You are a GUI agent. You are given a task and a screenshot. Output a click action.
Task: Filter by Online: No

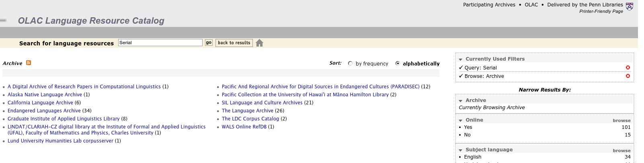coord(467,135)
